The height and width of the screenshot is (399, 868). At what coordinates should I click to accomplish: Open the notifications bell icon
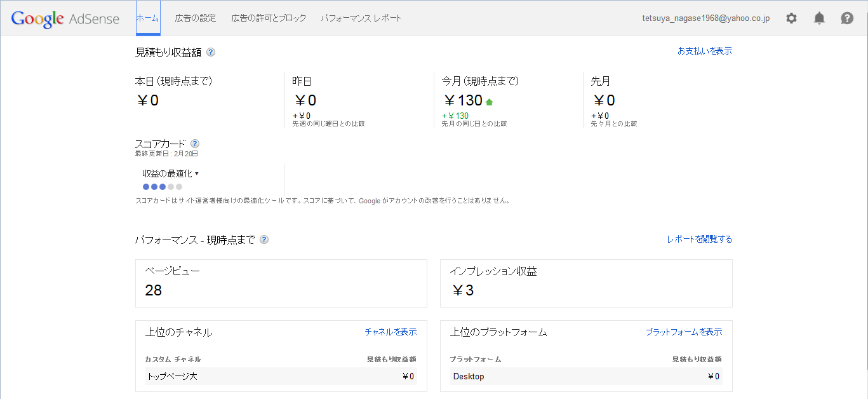tap(819, 18)
